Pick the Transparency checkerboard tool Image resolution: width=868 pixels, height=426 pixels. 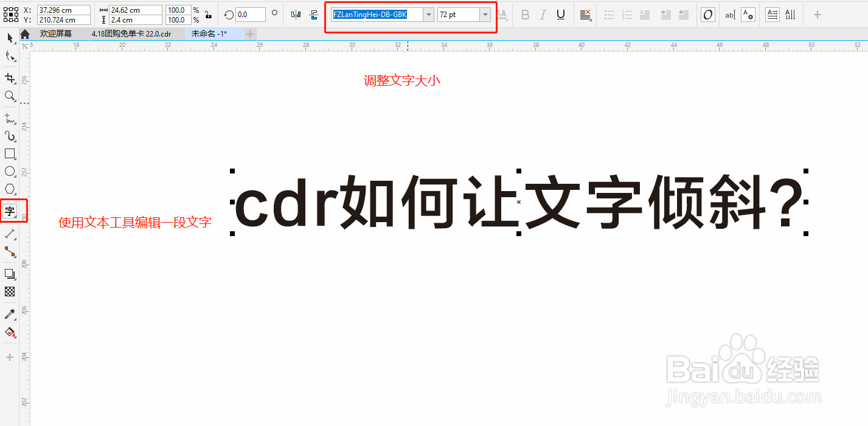(10, 292)
